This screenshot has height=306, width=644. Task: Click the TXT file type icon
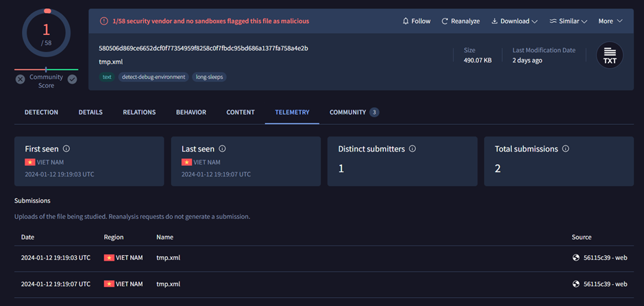pos(609,56)
